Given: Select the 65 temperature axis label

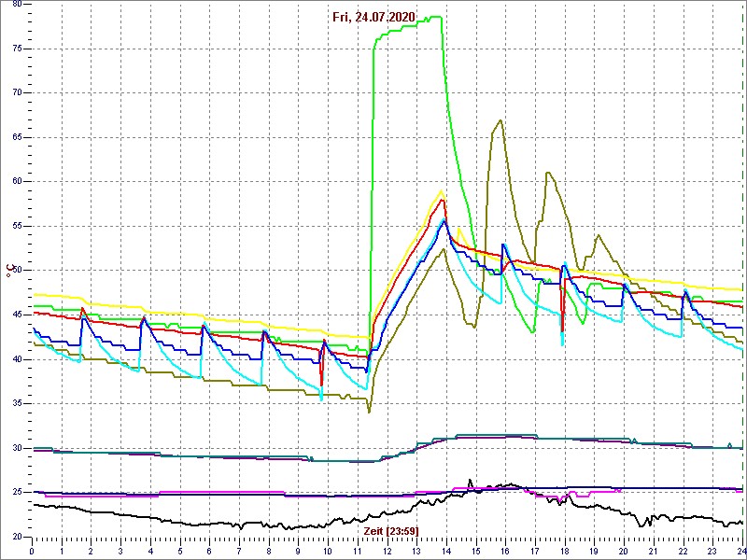Looking at the screenshot, I should [18, 137].
